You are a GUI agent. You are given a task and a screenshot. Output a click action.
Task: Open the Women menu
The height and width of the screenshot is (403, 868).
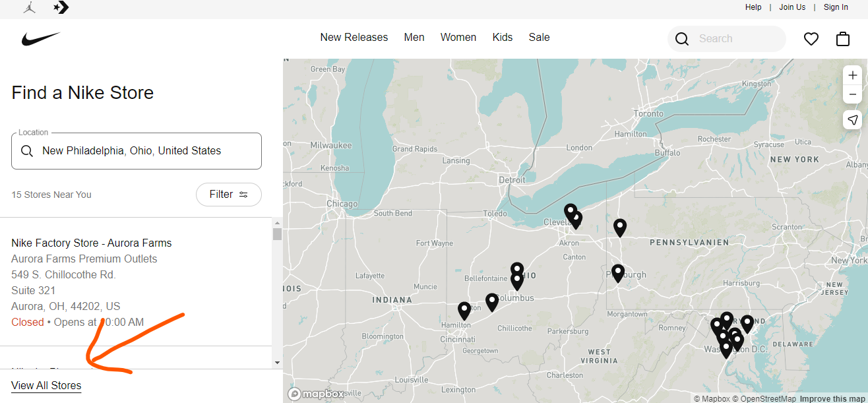(x=458, y=38)
